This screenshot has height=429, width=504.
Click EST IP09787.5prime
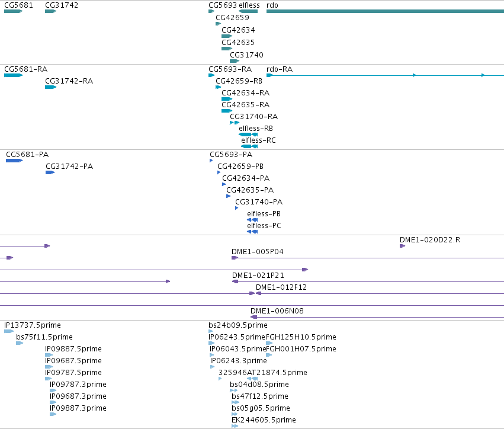[x=73, y=373]
